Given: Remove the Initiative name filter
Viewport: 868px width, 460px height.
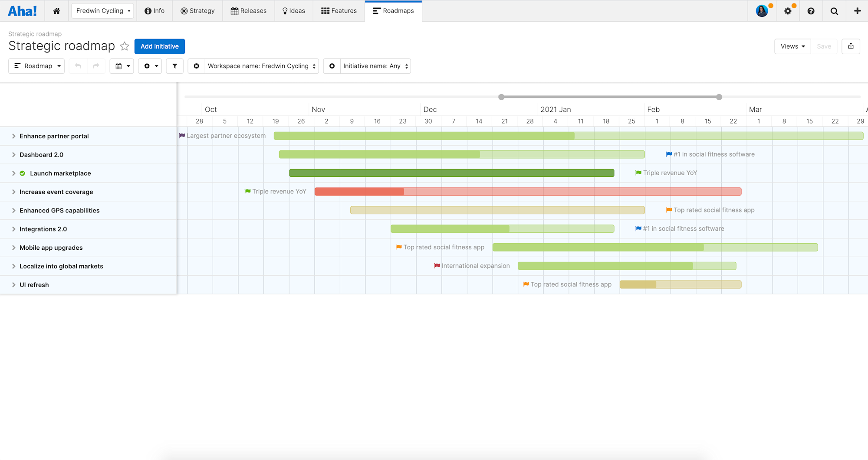Looking at the screenshot, I should point(332,66).
